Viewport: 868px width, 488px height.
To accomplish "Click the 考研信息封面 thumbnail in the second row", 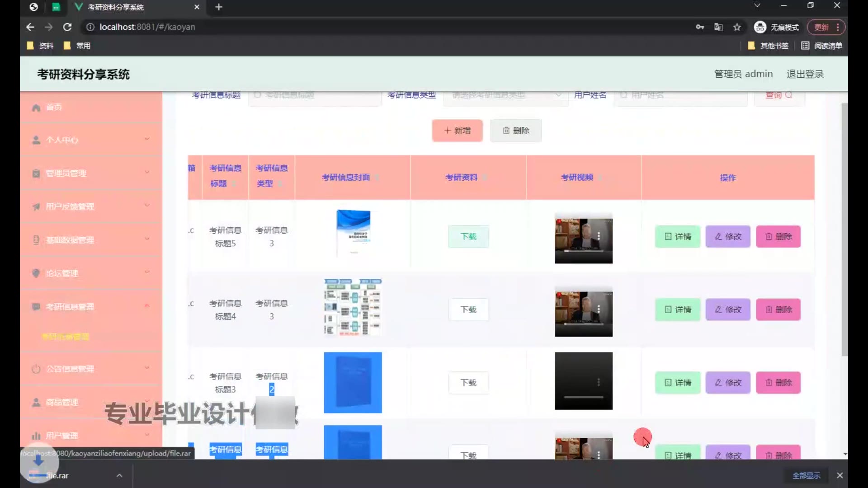I will (353, 307).
